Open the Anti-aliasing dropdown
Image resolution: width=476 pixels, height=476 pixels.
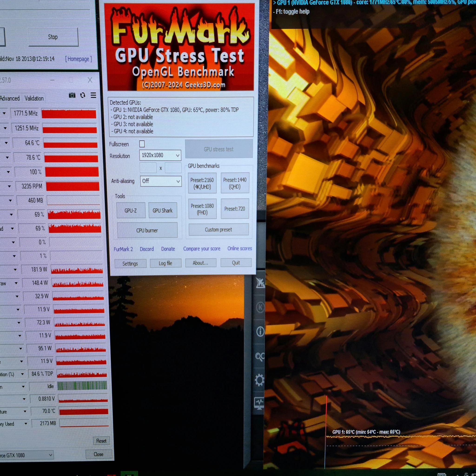161,181
